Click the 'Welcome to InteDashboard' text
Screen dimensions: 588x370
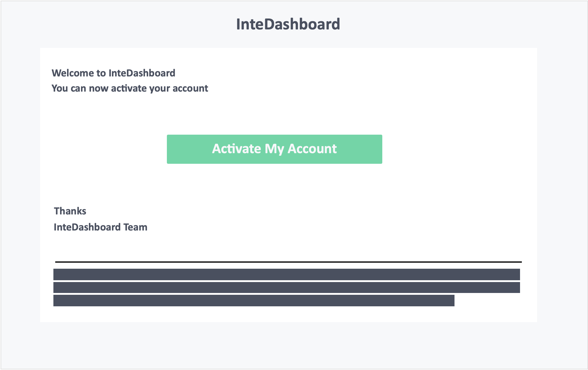point(113,73)
